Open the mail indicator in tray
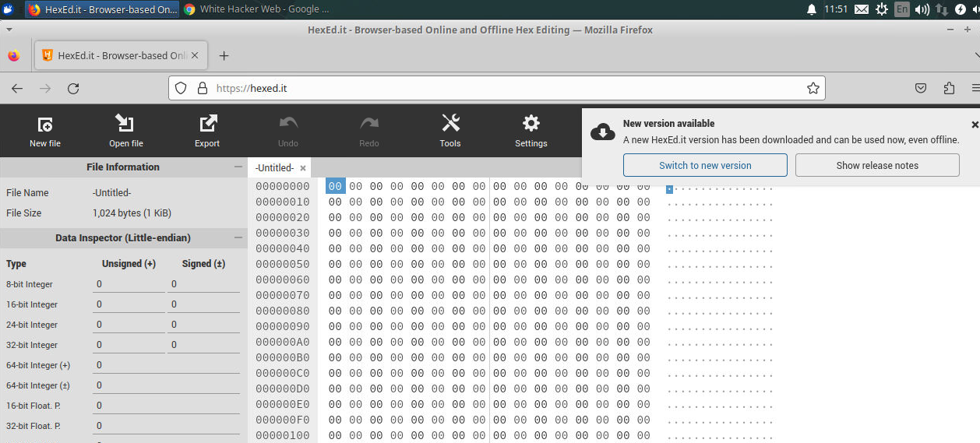980x443 pixels. pos(862,9)
